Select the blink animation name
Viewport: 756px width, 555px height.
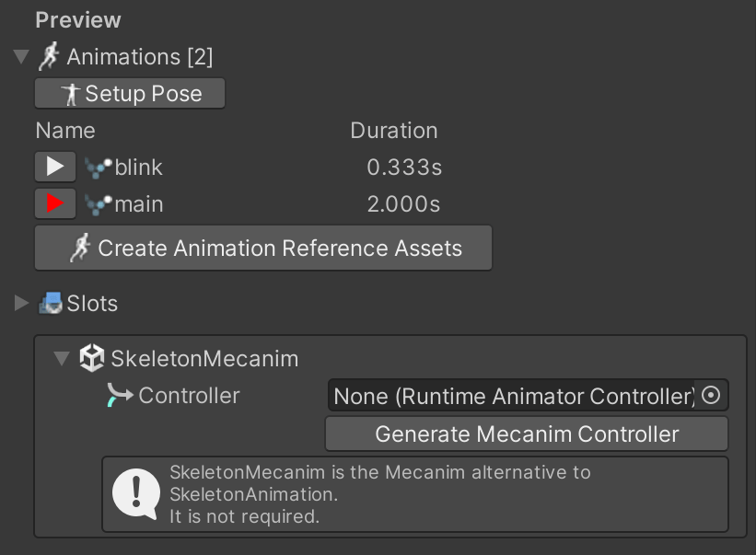click(138, 168)
